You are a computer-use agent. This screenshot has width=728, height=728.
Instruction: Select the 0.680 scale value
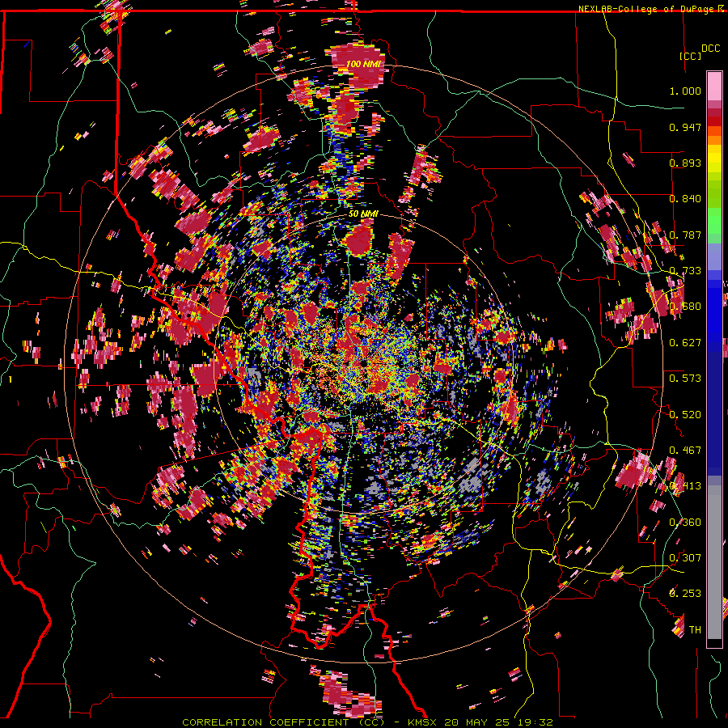pos(685,307)
